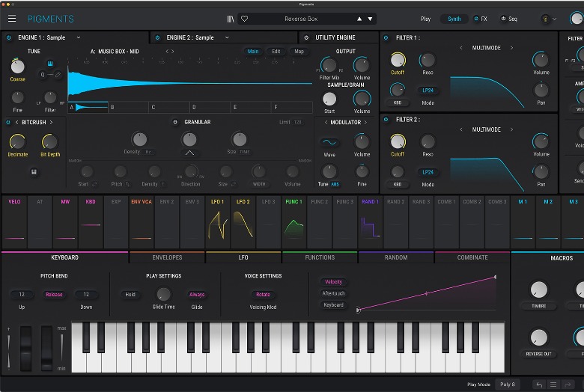Click the lightbulb tips icon
This screenshot has height=392, width=584.
[x=545, y=19]
